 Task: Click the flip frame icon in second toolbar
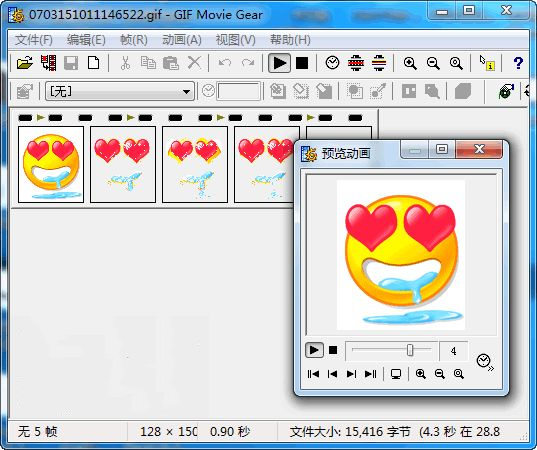coord(324,91)
